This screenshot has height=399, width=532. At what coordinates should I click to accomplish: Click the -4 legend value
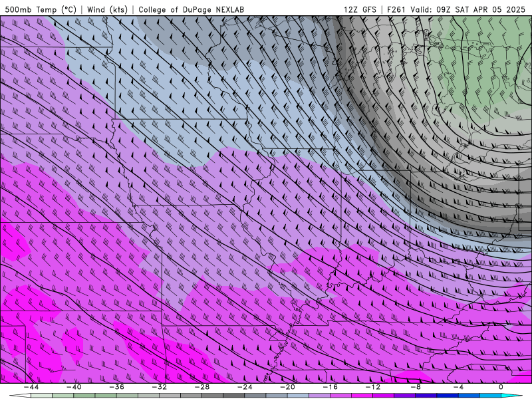pos(458,387)
